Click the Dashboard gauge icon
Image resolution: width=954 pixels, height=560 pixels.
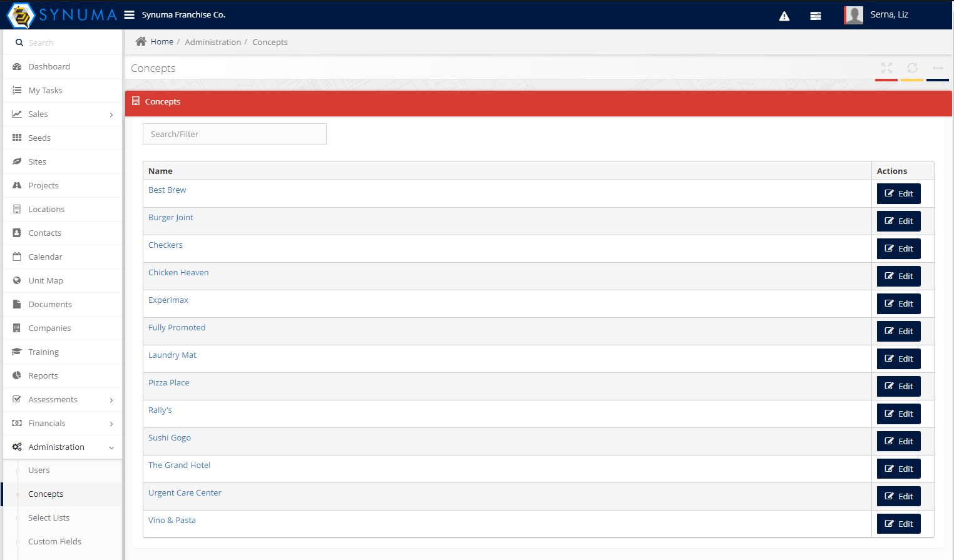pos(17,66)
